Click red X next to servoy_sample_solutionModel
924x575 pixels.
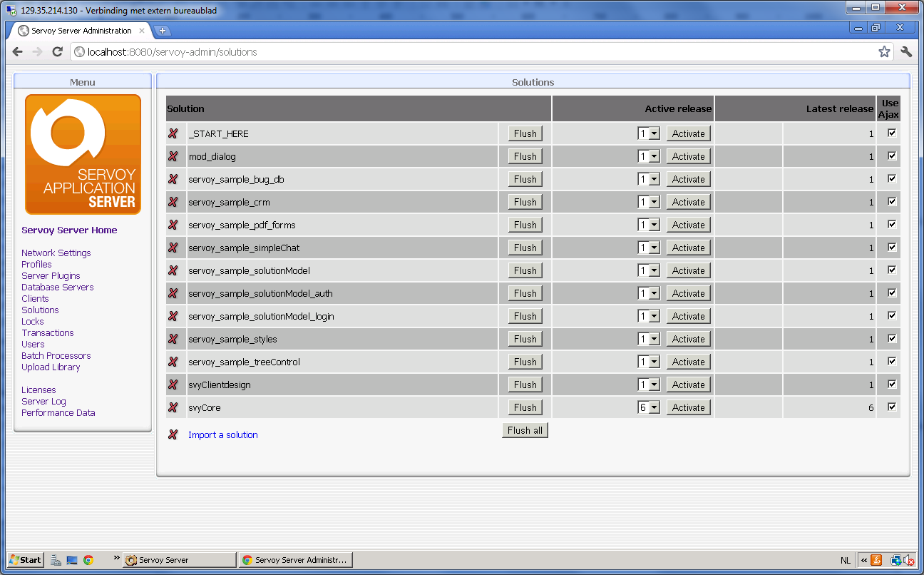point(173,270)
